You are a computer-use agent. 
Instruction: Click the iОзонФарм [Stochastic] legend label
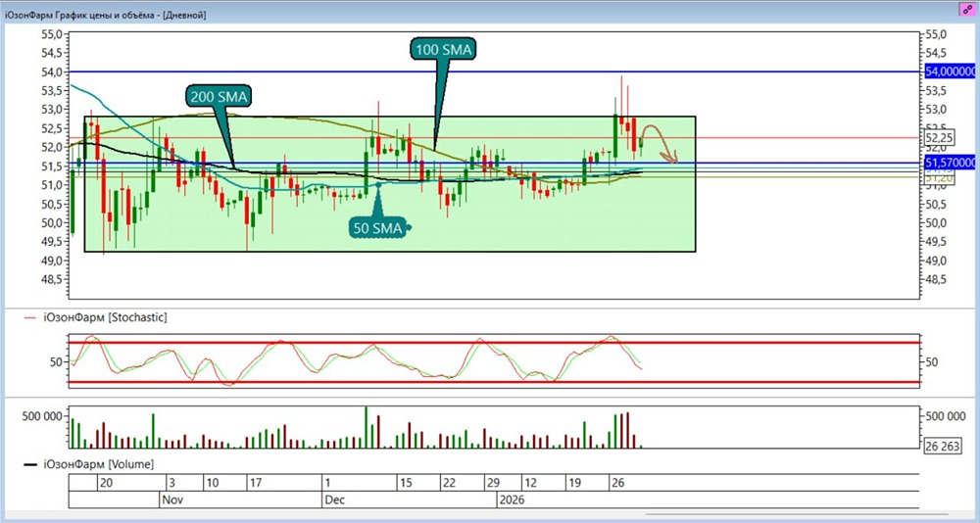[x=105, y=317]
